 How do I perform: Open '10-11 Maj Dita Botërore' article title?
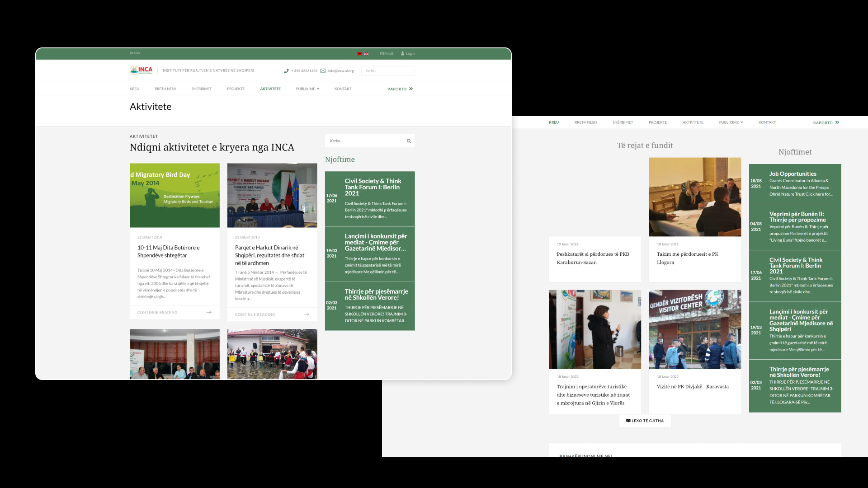pyautogui.click(x=168, y=252)
